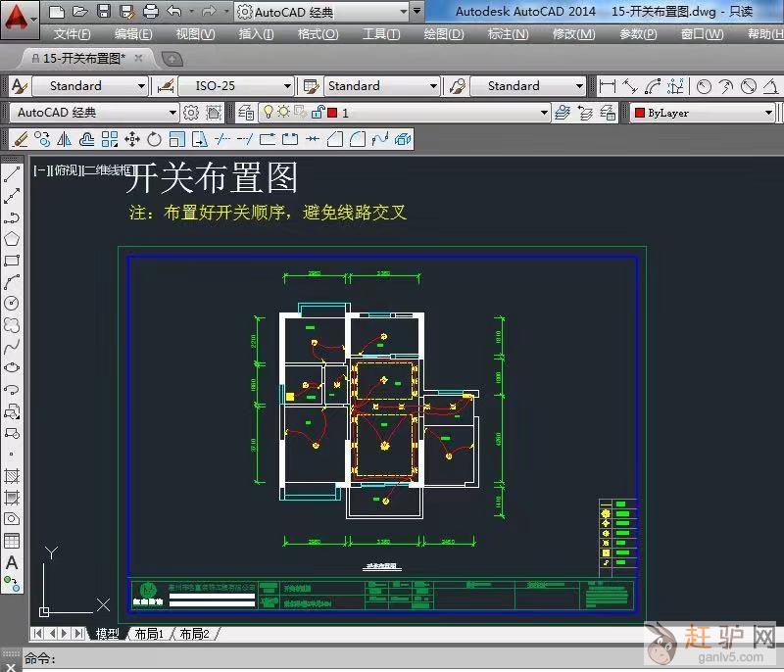Toggle the freeze sun icon for layer 1
784x672 pixels.
pyautogui.click(x=283, y=113)
